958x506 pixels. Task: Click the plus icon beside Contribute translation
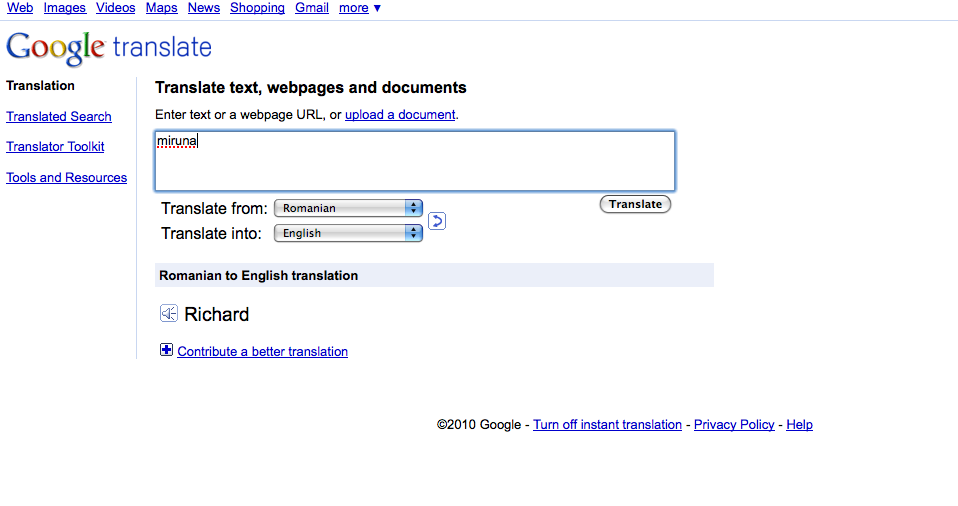166,350
